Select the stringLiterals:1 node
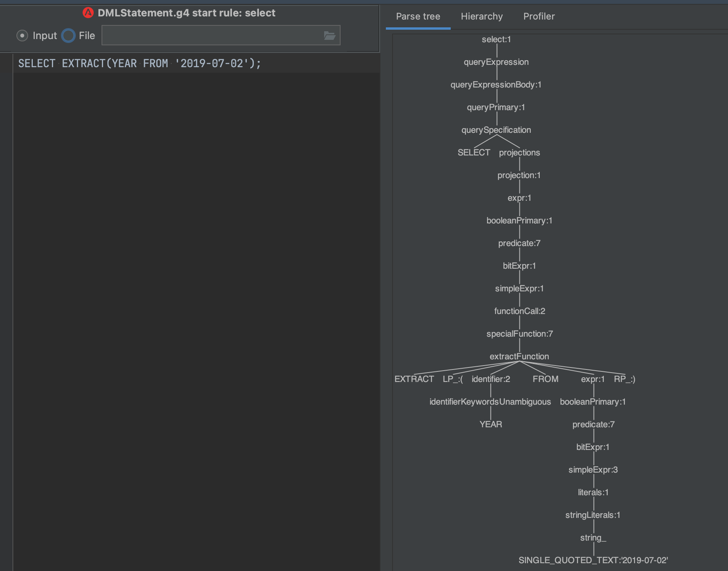The image size is (728, 571). (592, 515)
